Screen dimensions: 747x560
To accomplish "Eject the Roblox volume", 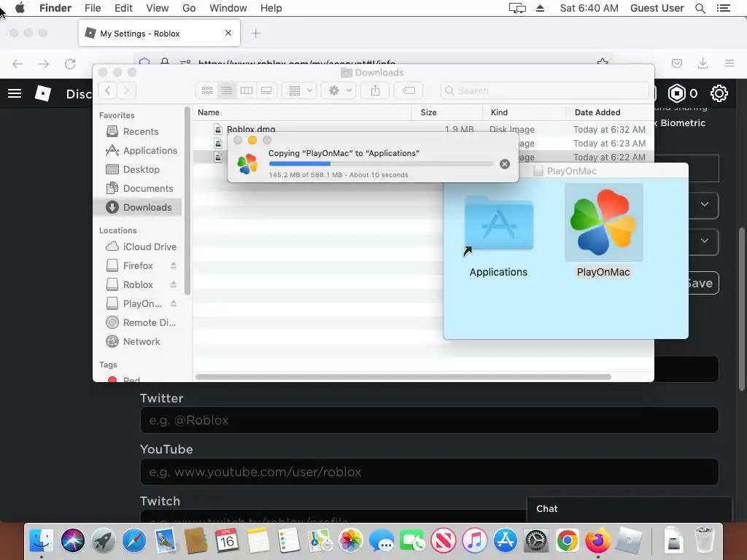I will (x=174, y=285).
